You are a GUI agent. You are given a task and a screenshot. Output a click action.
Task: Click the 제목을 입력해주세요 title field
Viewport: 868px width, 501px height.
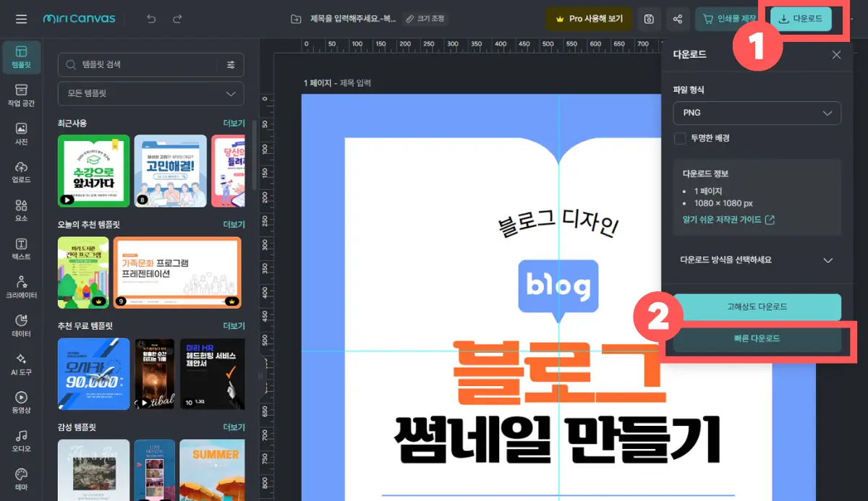(x=354, y=19)
